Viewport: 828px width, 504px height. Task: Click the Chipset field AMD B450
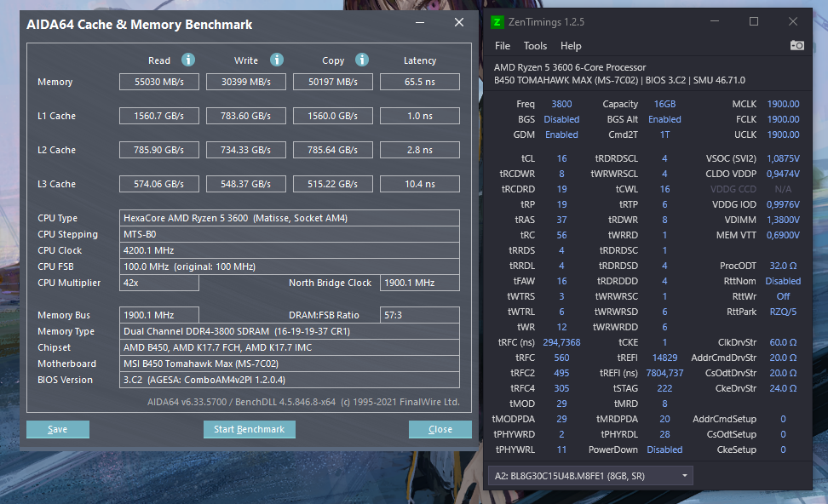pyautogui.click(x=290, y=347)
